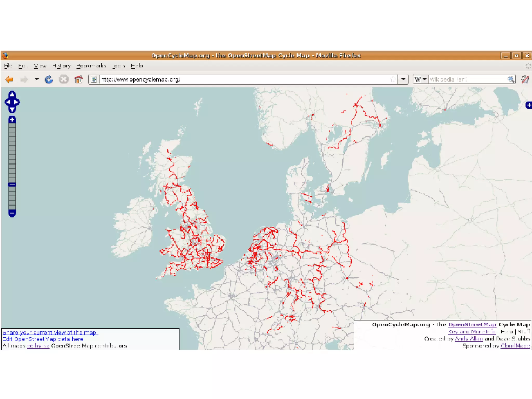
Task: Click the Andy Allan link
Action: pyautogui.click(x=469, y=339)
